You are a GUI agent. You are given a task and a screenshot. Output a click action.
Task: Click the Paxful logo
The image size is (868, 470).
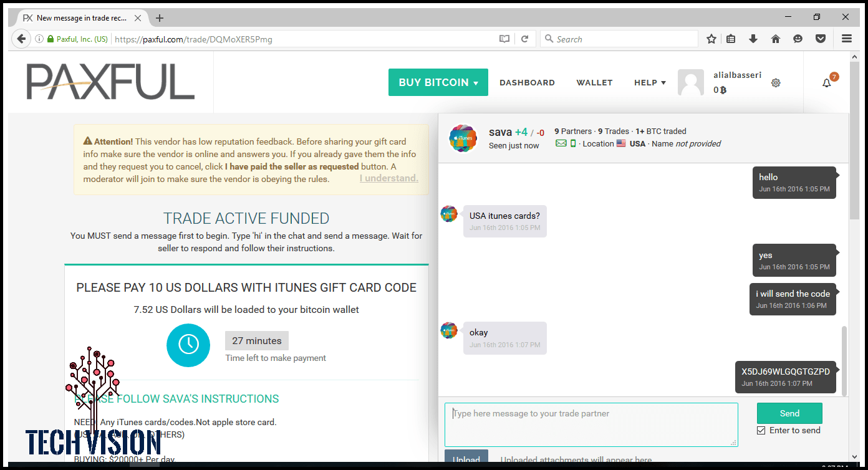110,82
